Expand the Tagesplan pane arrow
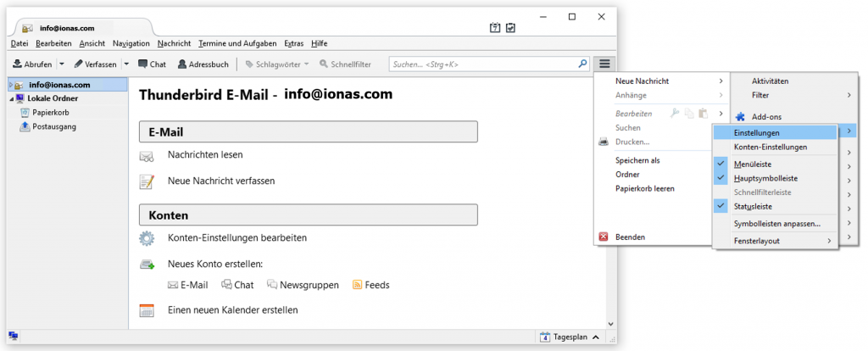The width and height of the screenshot is (868, 351). 596,337
